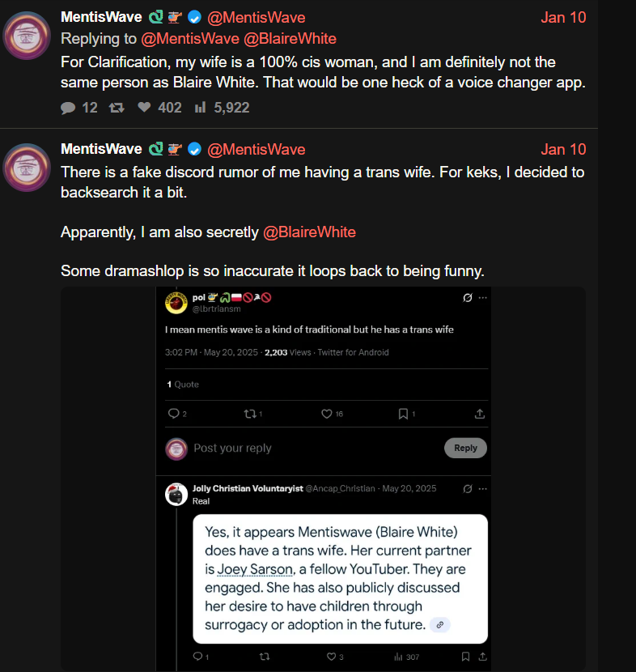Follow the @BlaireWhite link after "also secretly"
The height and width of the screenshot is (672, 636).
(309, 232)
